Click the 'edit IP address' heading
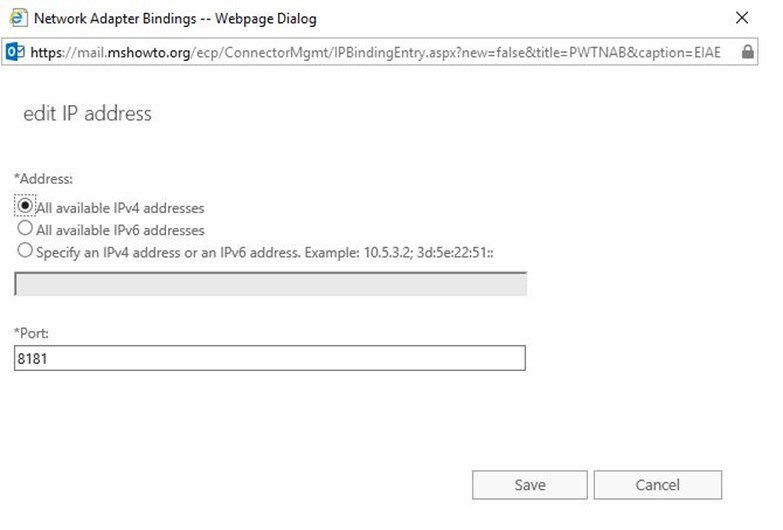The image size is (783, 530). tap(87, 113)
